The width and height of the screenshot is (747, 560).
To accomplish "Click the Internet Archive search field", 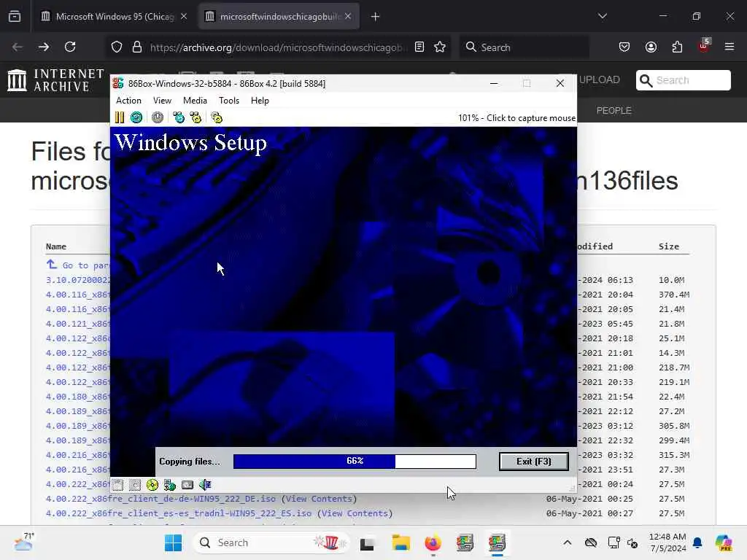I will coord(683,80).
